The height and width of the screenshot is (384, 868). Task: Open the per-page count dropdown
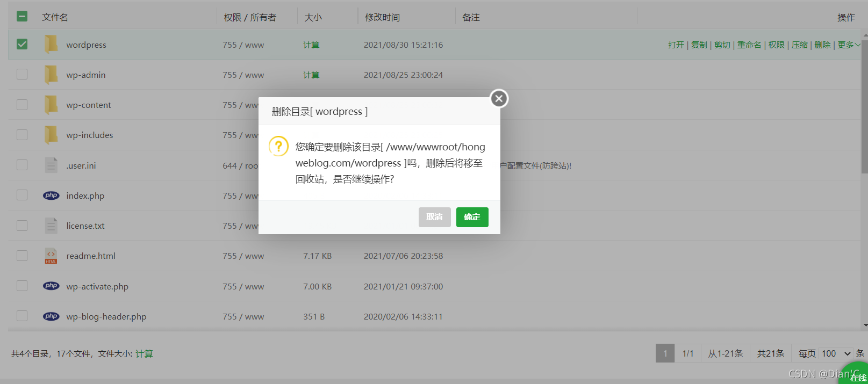click(x=836, y=353)
